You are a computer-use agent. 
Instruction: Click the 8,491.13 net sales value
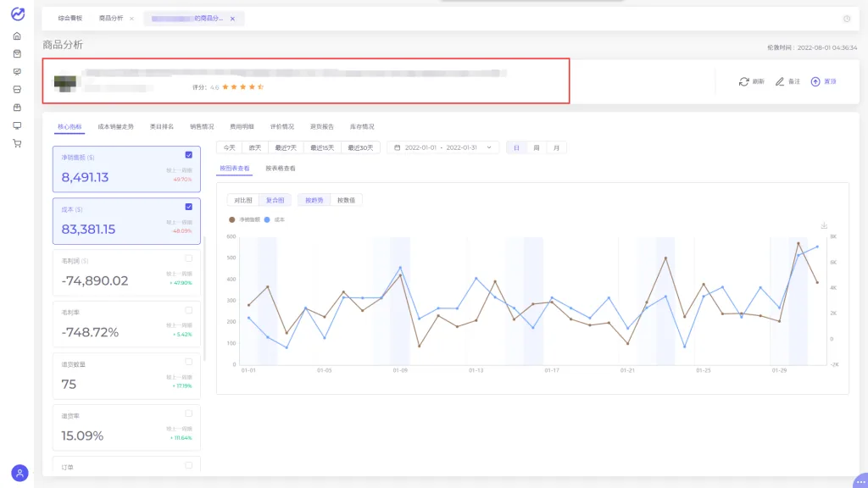point(85,178)
